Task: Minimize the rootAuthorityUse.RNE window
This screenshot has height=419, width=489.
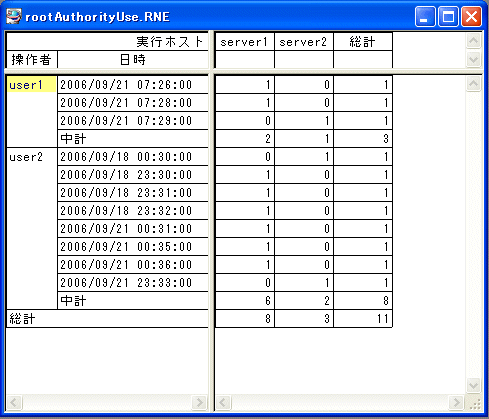Action: [x=425, y=16]
